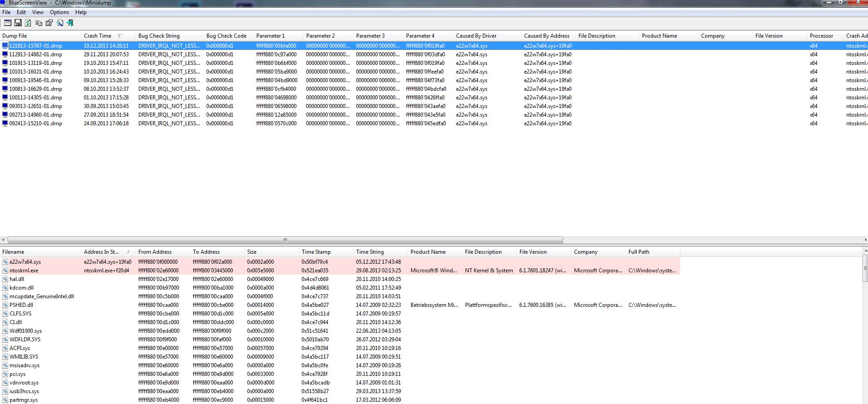This screenshot has height=404, width=868.
Task: Click address ntoskrnl.exe+f20d4
Action: [107, 271]
